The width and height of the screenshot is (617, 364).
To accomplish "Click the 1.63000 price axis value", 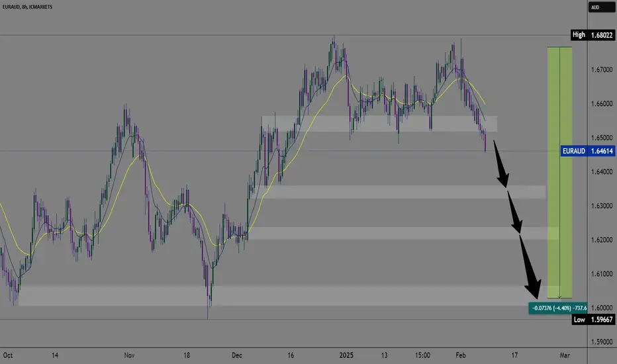I will click(x=602, y=206).
